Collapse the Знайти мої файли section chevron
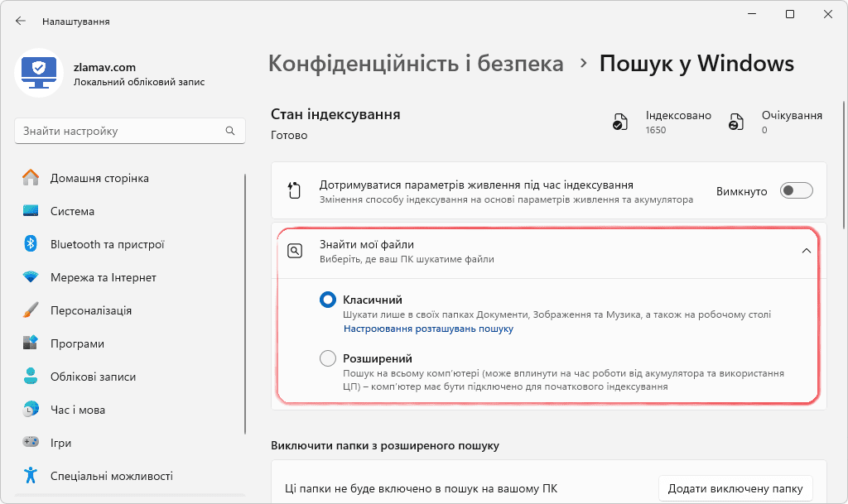This screenshot has width=848, height=504. 807,251
